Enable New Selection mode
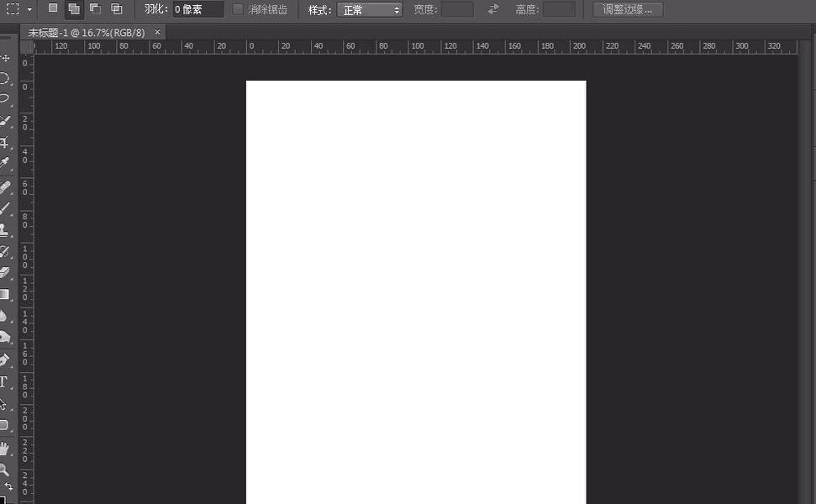Screen dimensions: 816x504 point(53,9)
